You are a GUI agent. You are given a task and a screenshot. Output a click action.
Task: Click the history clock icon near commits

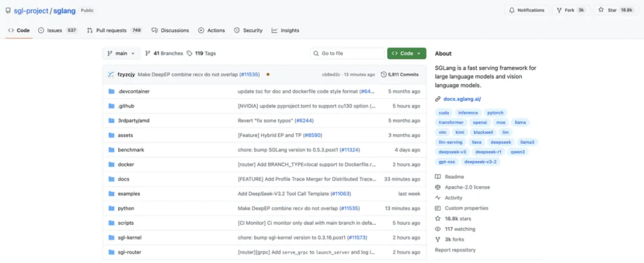(x=383, y=75)
